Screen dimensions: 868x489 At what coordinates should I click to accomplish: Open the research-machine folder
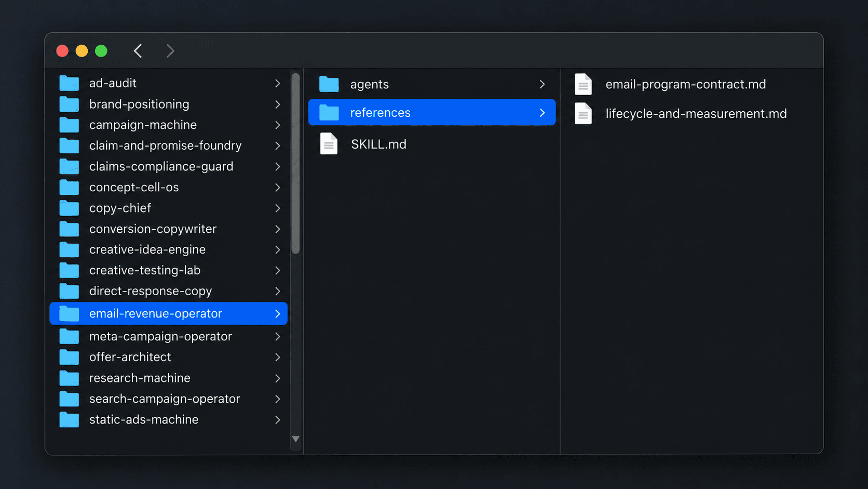(x=169, y=378)
